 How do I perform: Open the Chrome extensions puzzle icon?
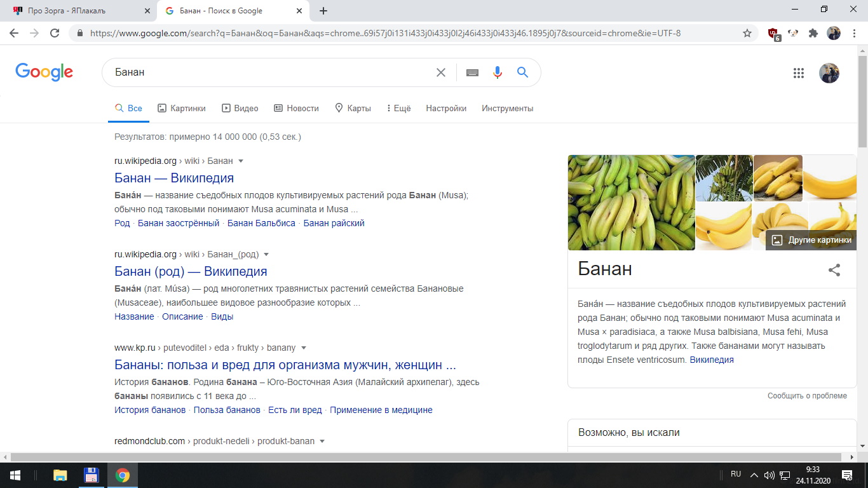[813, 33]
